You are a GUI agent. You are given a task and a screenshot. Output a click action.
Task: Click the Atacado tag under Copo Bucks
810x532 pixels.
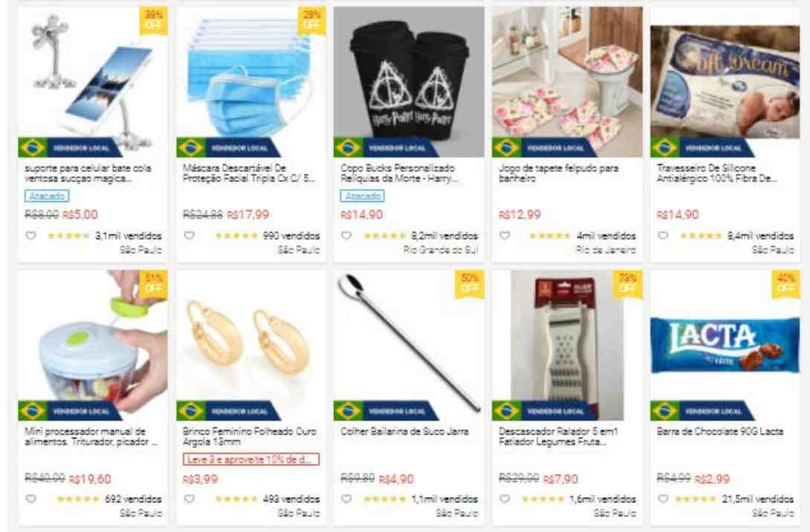(x=362, y=196)
